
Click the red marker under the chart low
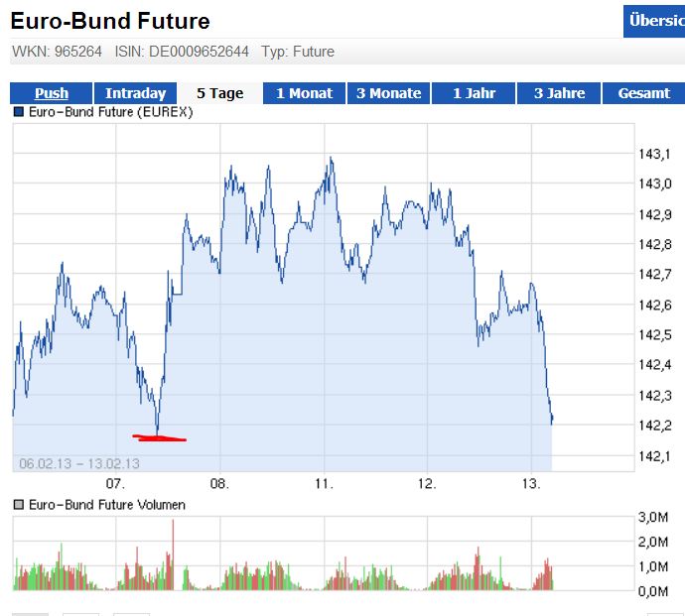pyautogui.click(x=159, y=437)
